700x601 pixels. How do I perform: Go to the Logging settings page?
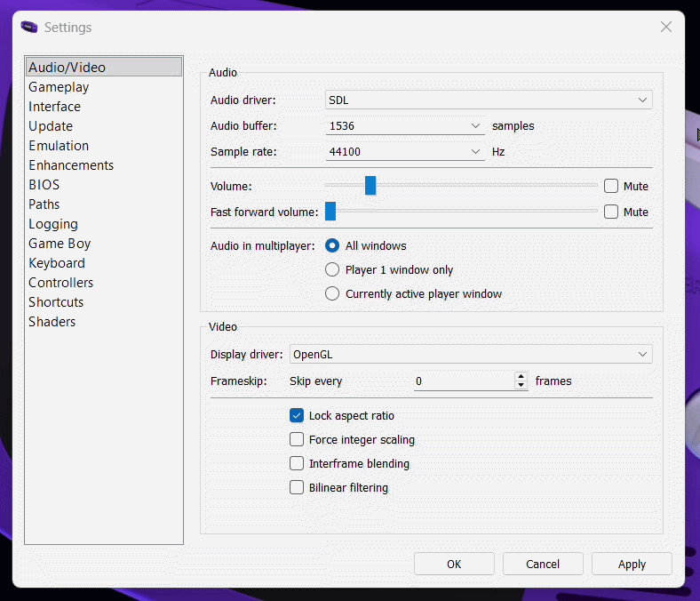104,224
